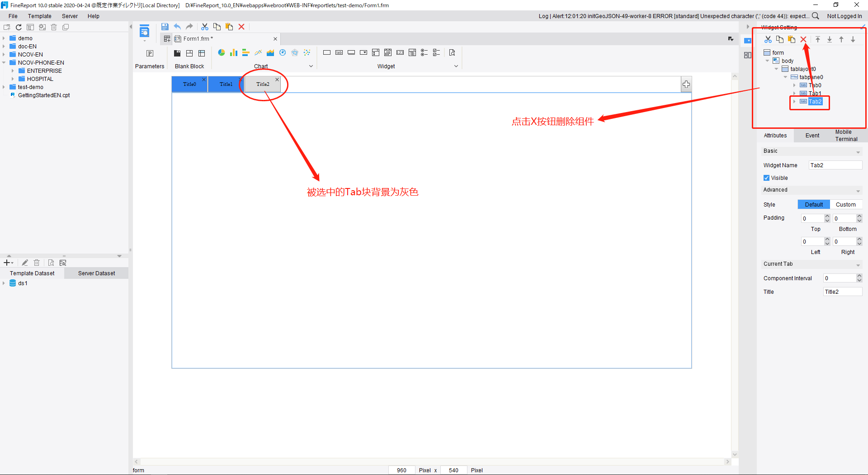Increase Padding Top with the stepper arrow
Screen dimensions: 868x475
click(828, 216)
